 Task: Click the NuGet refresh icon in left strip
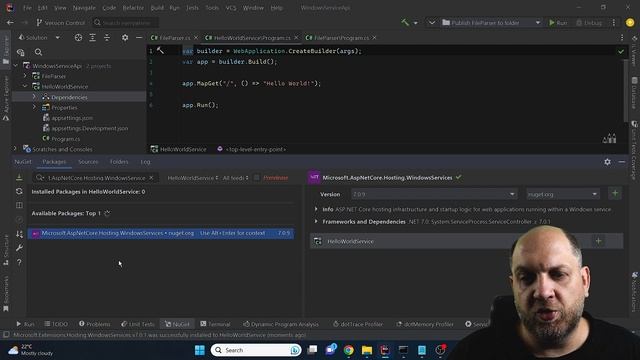[19, 191]
